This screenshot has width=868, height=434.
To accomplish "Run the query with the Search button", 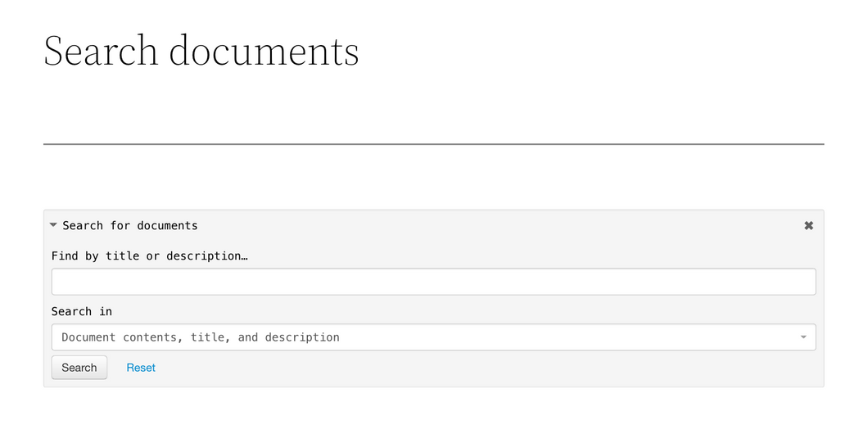I will (79, 368).
